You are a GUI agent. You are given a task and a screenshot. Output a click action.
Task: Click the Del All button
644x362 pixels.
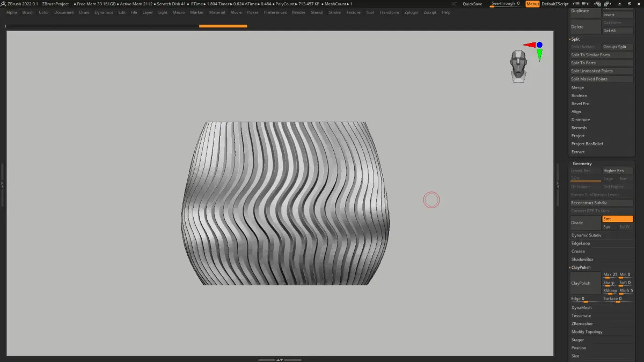[x=618, y=31]
